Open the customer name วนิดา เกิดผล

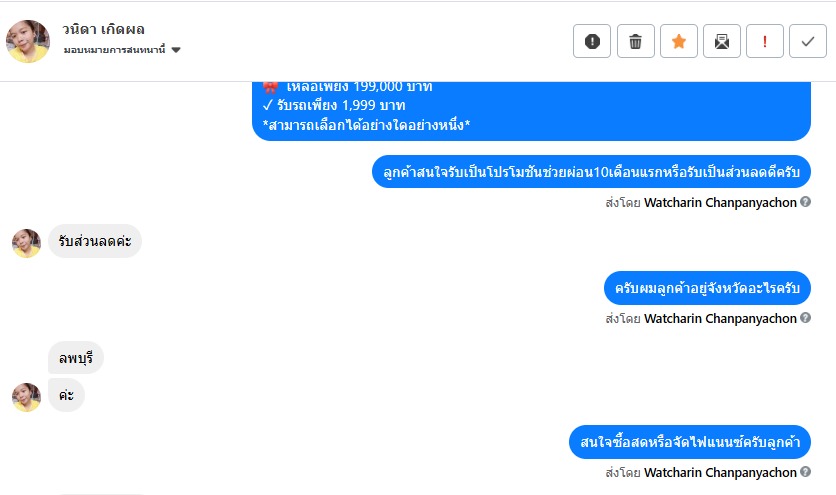point(103,29)
